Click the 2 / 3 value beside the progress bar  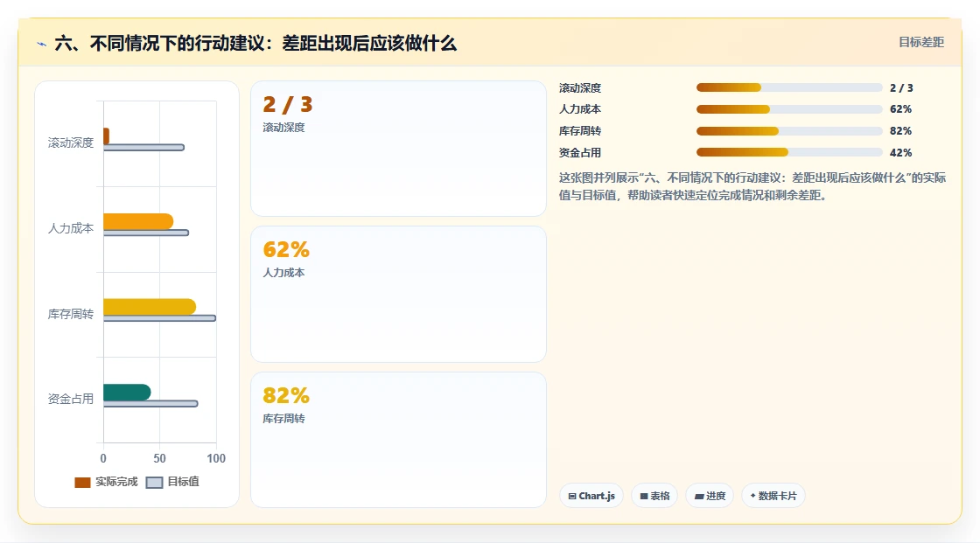[x=901, y=88]
